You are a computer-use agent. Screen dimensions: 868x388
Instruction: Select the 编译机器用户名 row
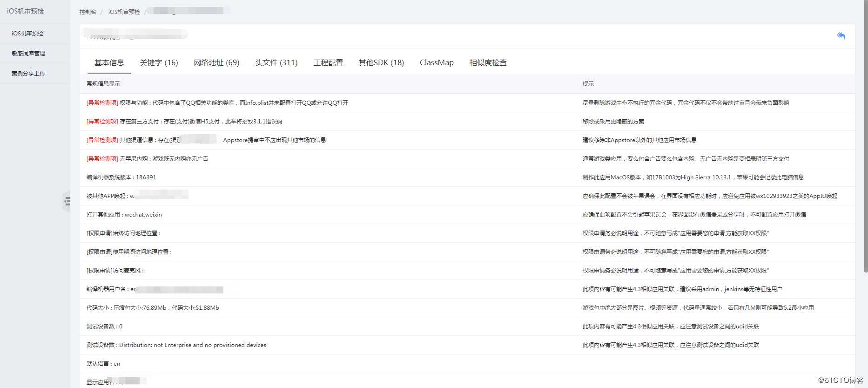(467, 289)
